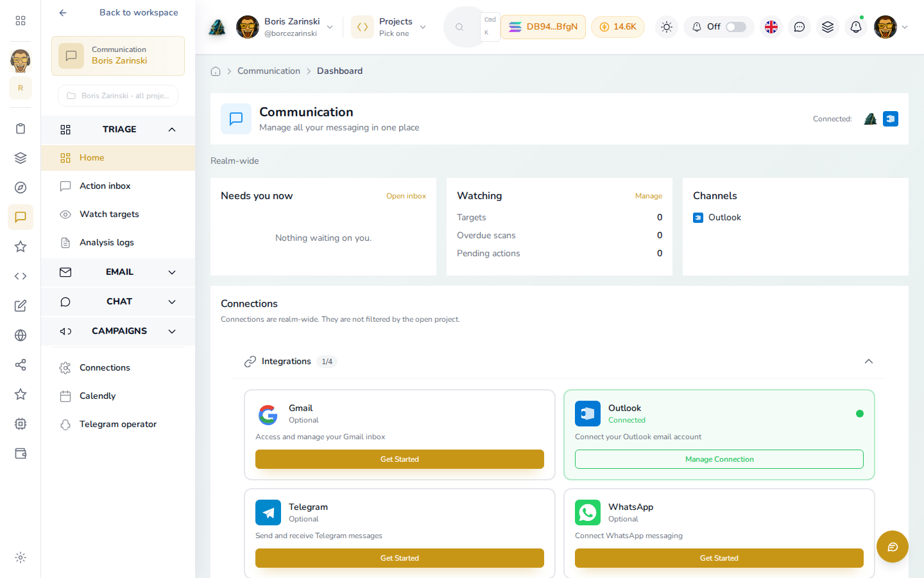This screenshot has width=924, height=578.
Task: Click Get Started for Telegram
Action: point(400,558)
